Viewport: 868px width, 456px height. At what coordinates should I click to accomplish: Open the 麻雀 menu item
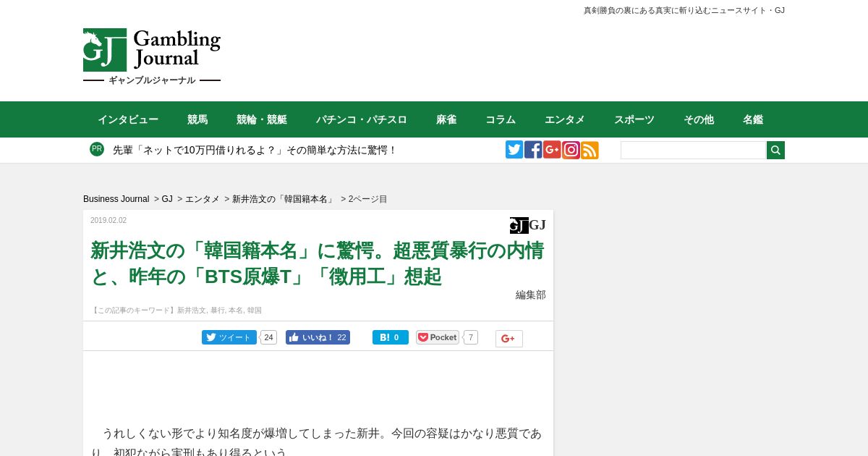(x=446, y=119)
